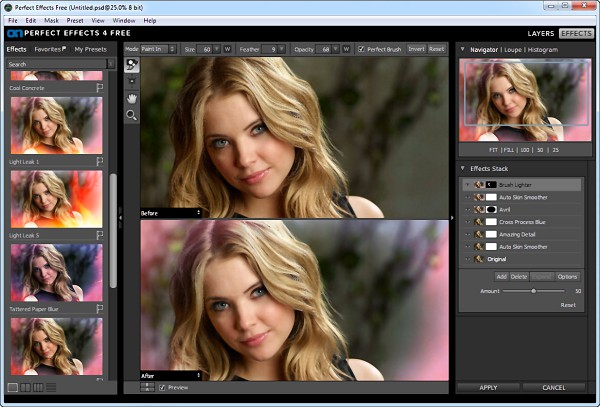
Task: Open the Feather value dropdown arrow
Action: (282, 49)
